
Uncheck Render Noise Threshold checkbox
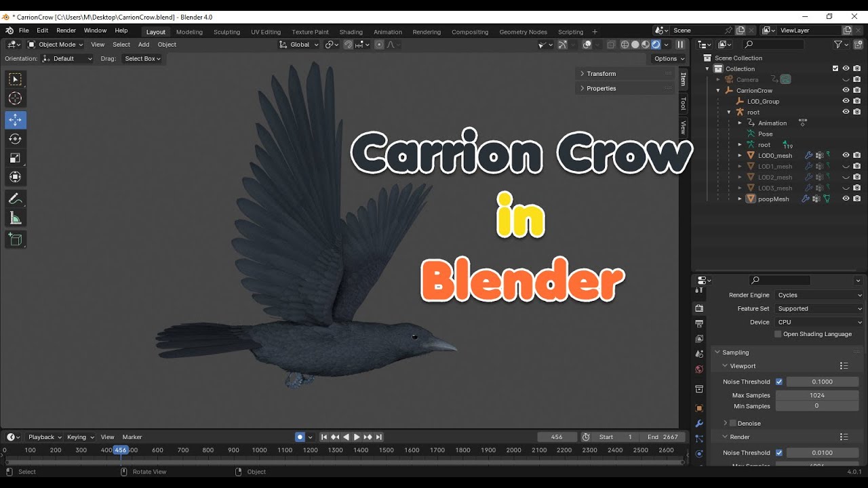pyautogui.click(x=779, y=453)
